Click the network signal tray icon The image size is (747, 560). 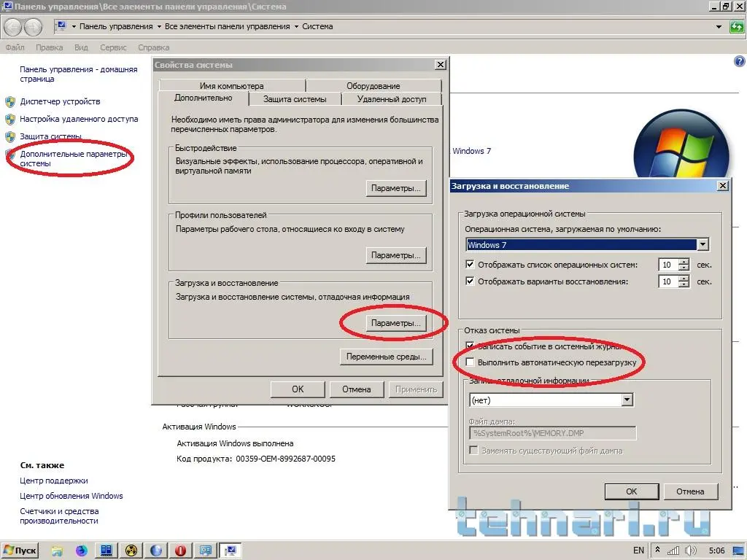click(673, 551)
